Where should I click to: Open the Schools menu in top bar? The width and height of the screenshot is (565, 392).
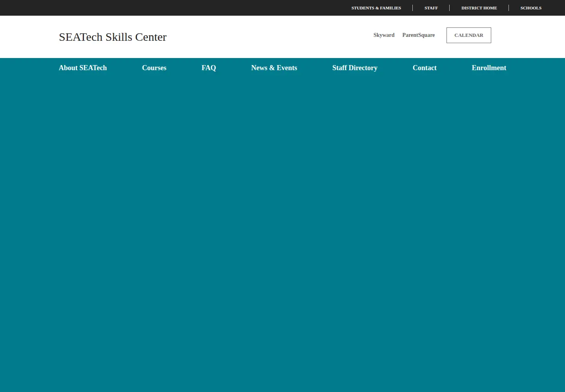[531, 8]
